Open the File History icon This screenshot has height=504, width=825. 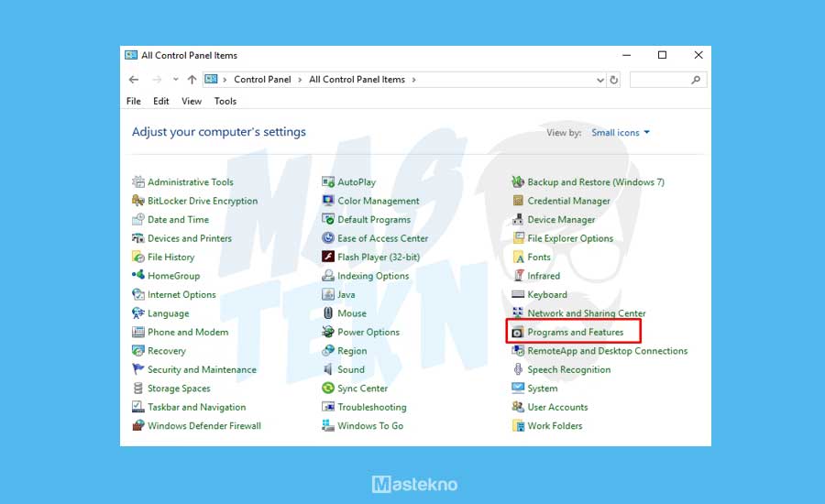[x=138, y=257]
